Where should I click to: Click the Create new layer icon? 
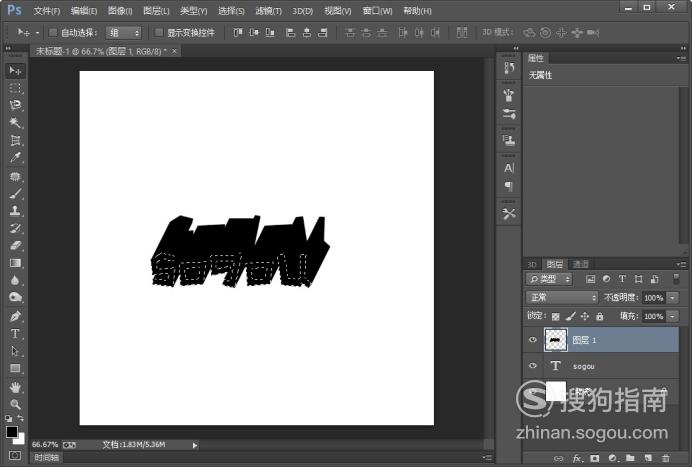[648, 458]
